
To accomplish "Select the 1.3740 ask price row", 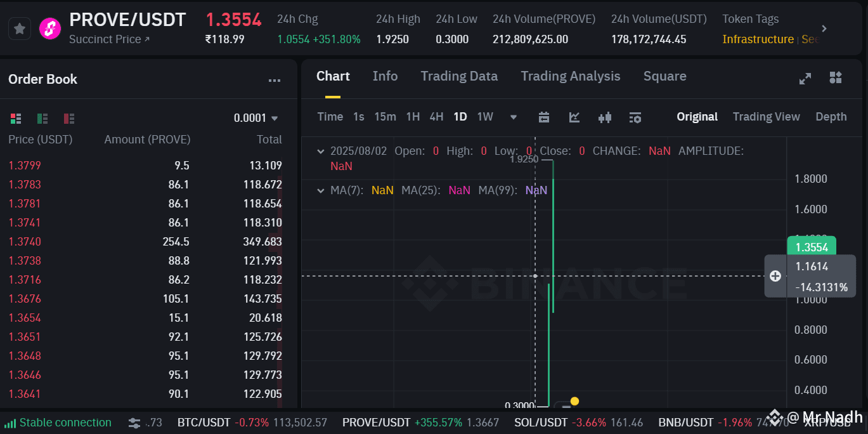I will click(145, 242).
